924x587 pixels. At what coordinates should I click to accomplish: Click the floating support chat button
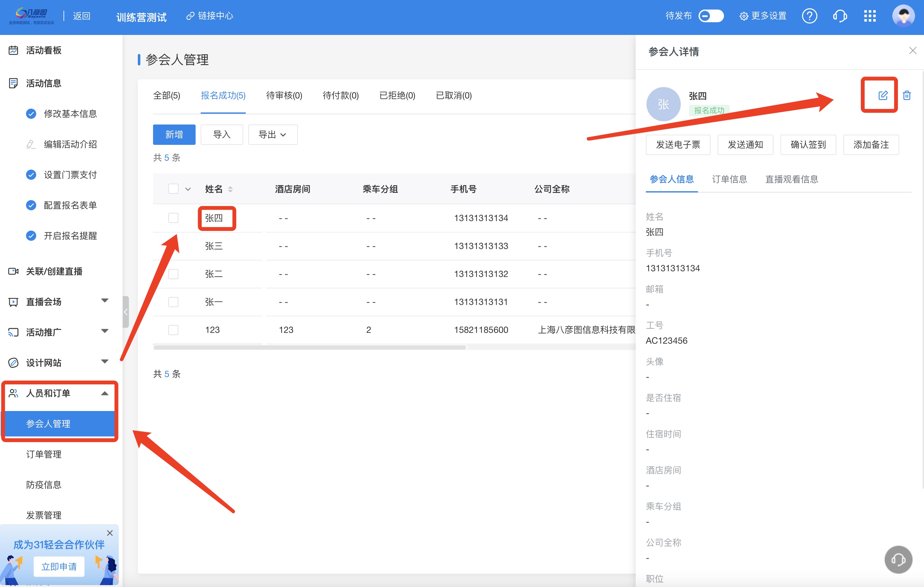898,559
